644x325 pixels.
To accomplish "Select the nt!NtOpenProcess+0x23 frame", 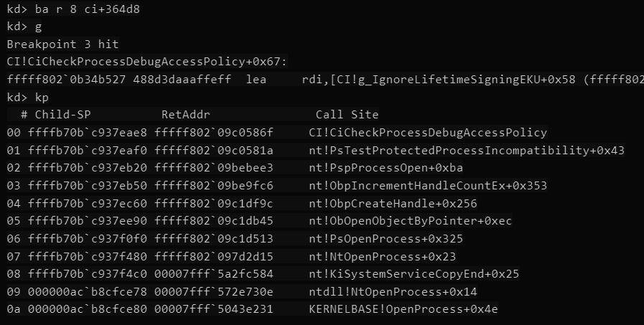I will tap(382, 256).
